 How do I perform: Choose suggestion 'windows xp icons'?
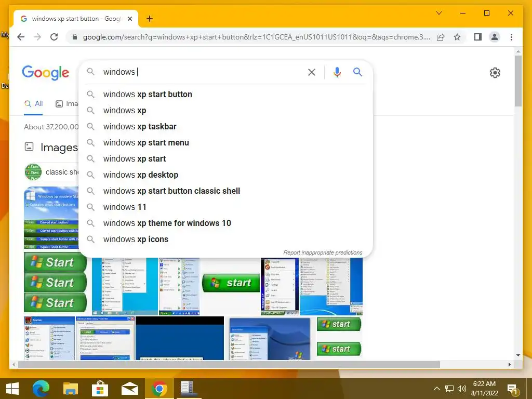tap(225, 239)
